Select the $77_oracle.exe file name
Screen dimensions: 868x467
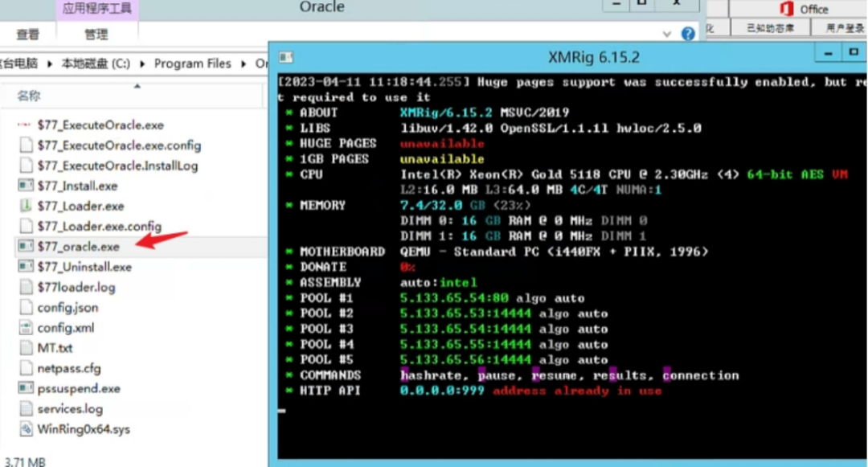(79, 247)
